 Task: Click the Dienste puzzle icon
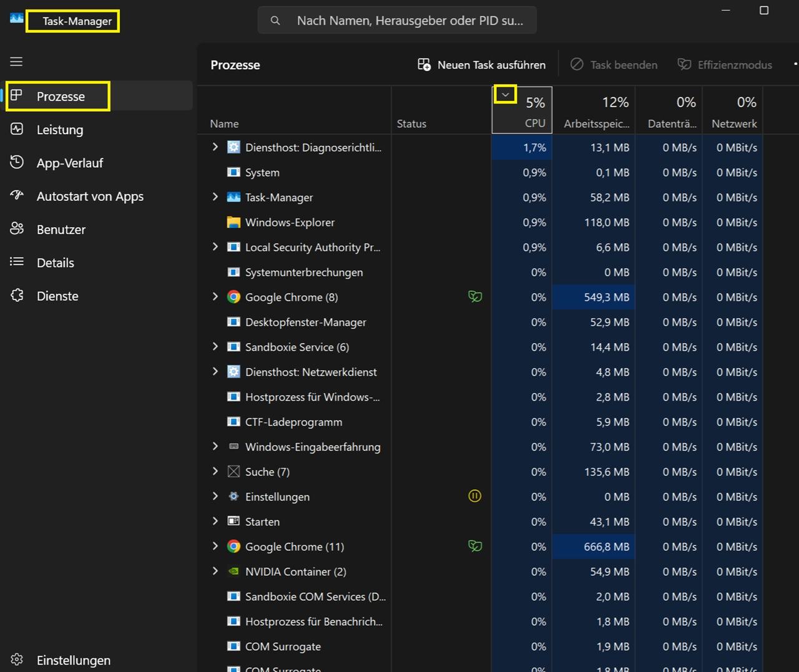pos(17,295)
